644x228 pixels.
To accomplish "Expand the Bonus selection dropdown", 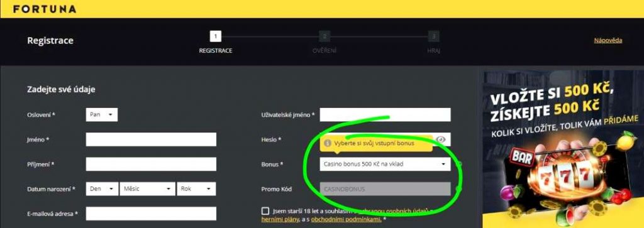I will [x=385, y=164].
